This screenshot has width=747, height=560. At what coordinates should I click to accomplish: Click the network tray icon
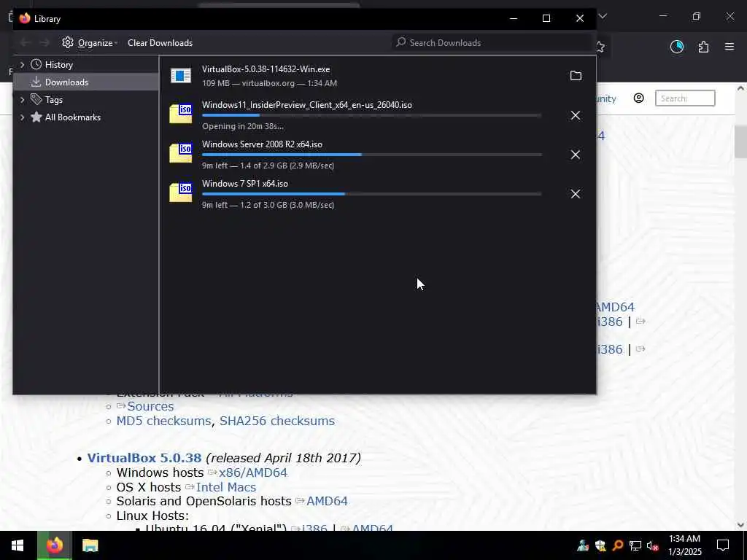pyautogui.click(x=635, y=545)
